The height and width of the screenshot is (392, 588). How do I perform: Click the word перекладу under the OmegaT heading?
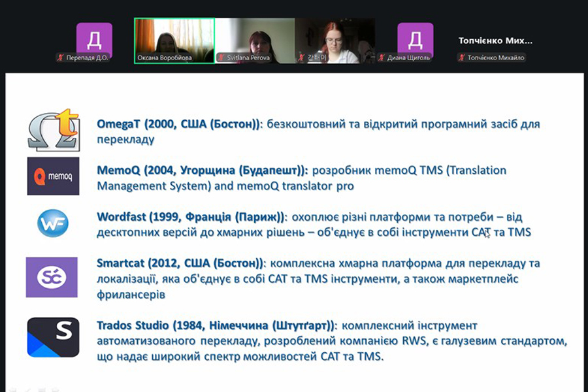pos(125,140)
